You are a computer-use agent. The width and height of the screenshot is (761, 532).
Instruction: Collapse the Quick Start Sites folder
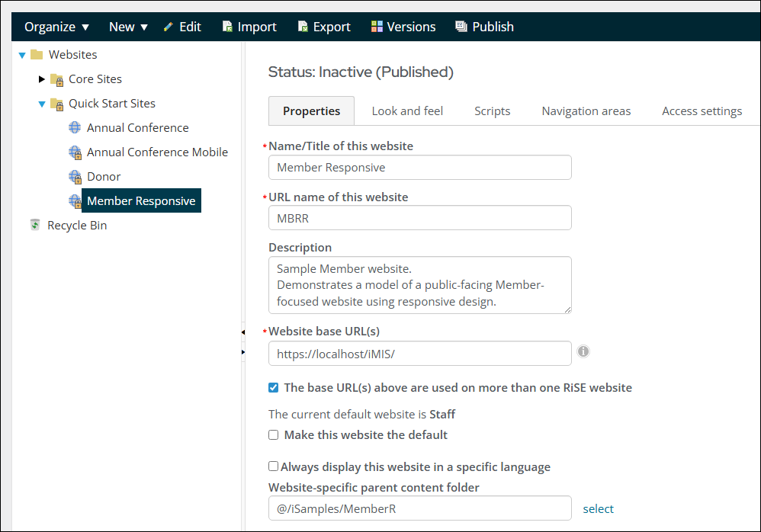(x=42, y=104)
